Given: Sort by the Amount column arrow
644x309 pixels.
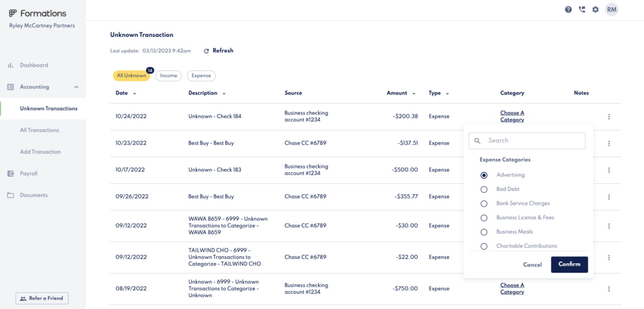Looking at the screenshot, I should point(414,94).
